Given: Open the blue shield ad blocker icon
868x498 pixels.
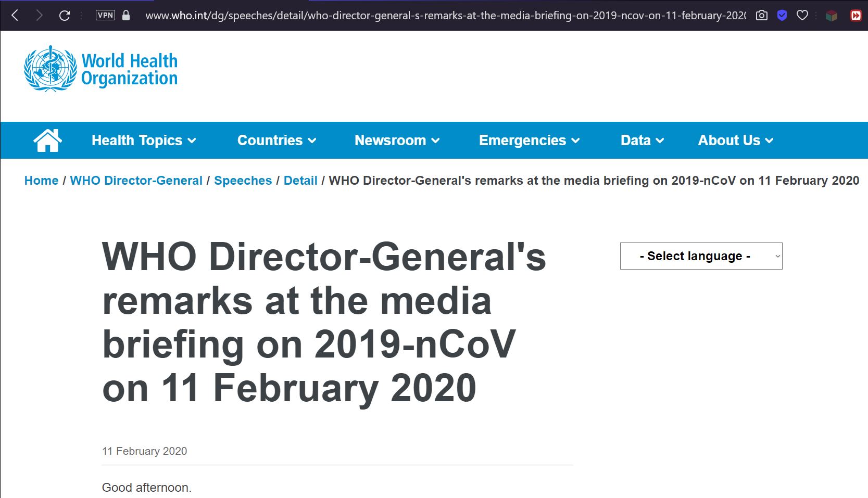Looking at the screenshot, I should coord(782,15).
